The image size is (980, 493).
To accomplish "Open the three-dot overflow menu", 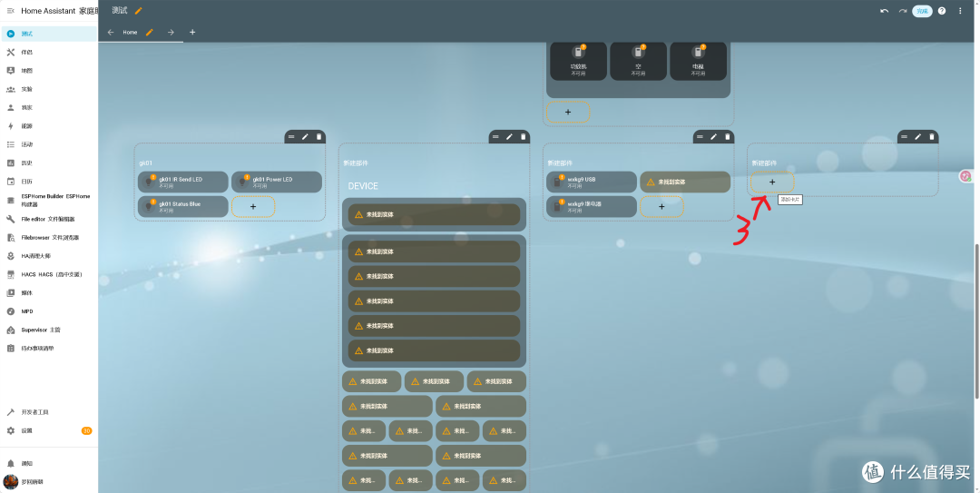I will point(961,11).
